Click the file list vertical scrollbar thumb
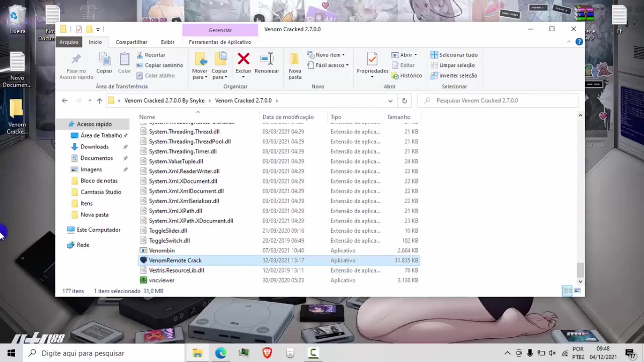The width and height of the screenshot is (644, 362). pyautogui.click(x=580, y=269)
